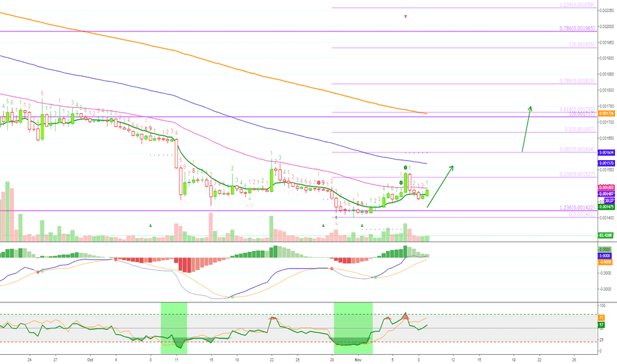Click date 12 on the time axis
This screenshot has width=617, height=364.
[x=453, y=359]
